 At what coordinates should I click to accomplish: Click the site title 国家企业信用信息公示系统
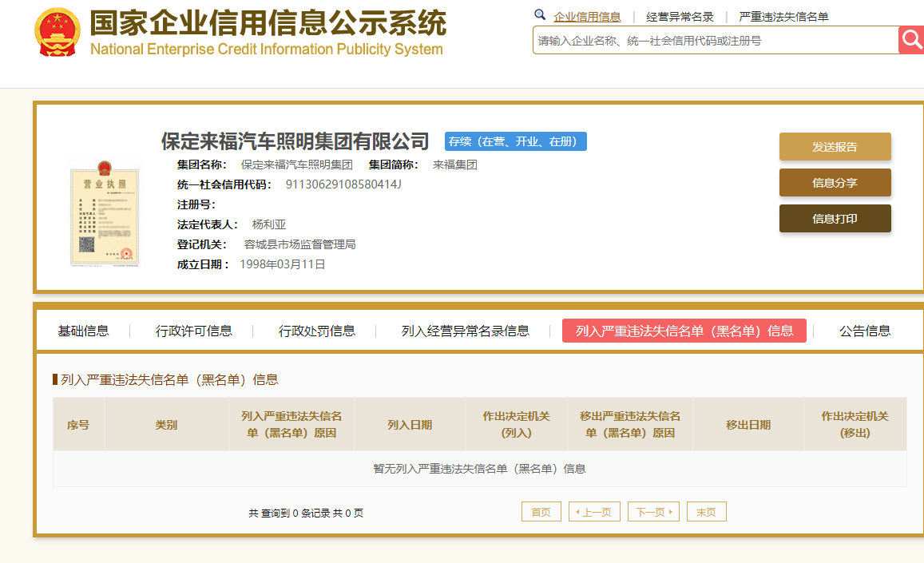(268, 24)
